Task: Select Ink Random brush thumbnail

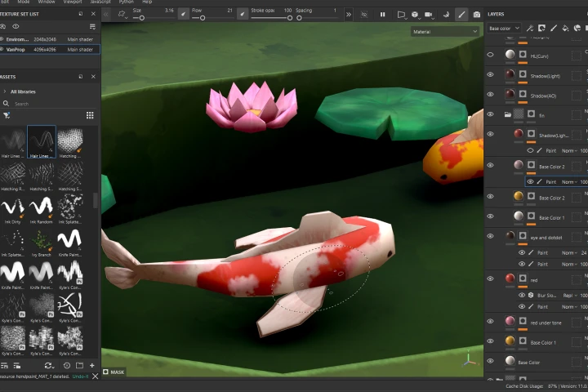Action: pyautogui.click(x=42, y=210)
